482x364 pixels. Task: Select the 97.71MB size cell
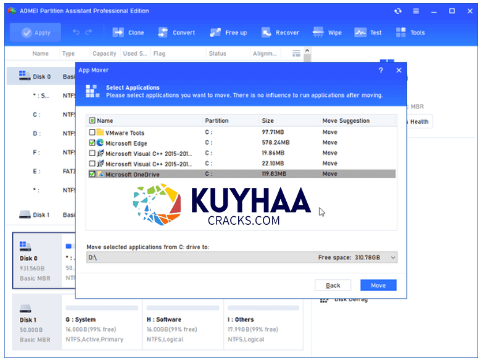coord(273,132)
